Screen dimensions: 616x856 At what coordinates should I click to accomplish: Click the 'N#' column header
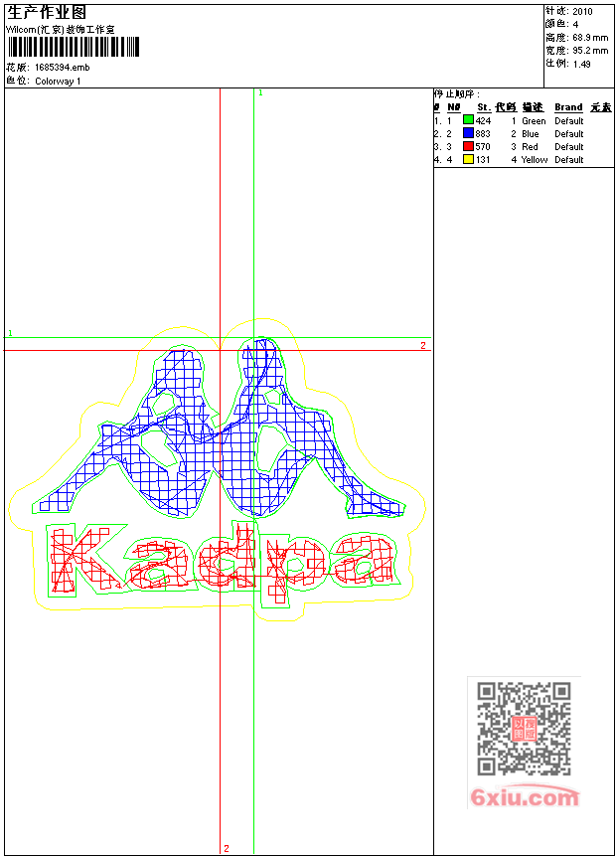pyautogui.click(x=454, y=107)
